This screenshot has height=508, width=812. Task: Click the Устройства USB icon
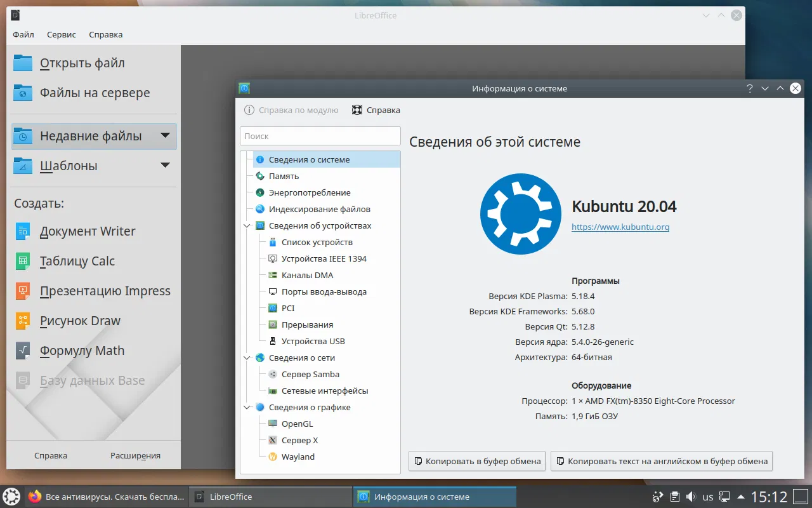pyautogui.click(x=273, y=341)
